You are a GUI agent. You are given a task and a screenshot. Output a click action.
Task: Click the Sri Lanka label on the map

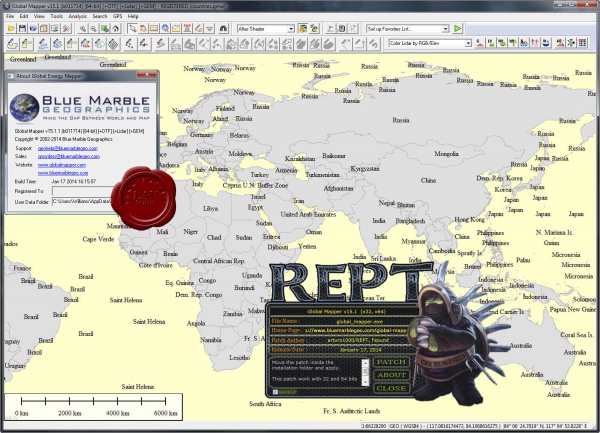pos(383,258)
